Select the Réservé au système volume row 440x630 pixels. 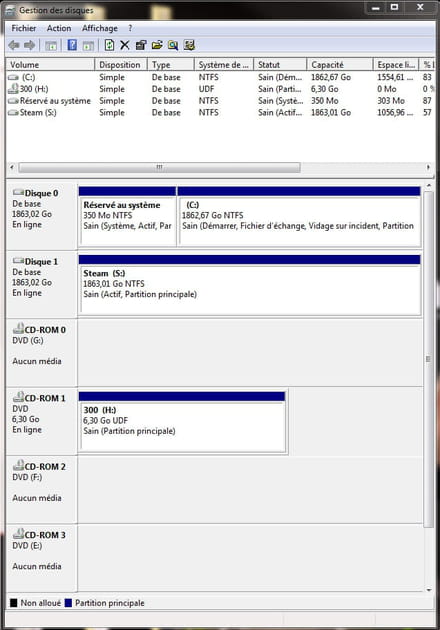[x=220, y=101]
